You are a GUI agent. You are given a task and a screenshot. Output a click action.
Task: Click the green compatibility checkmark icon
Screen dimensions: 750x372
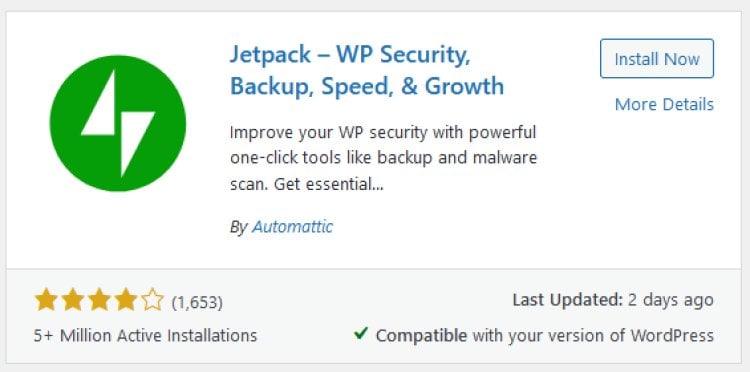click(x=360, y=333)
